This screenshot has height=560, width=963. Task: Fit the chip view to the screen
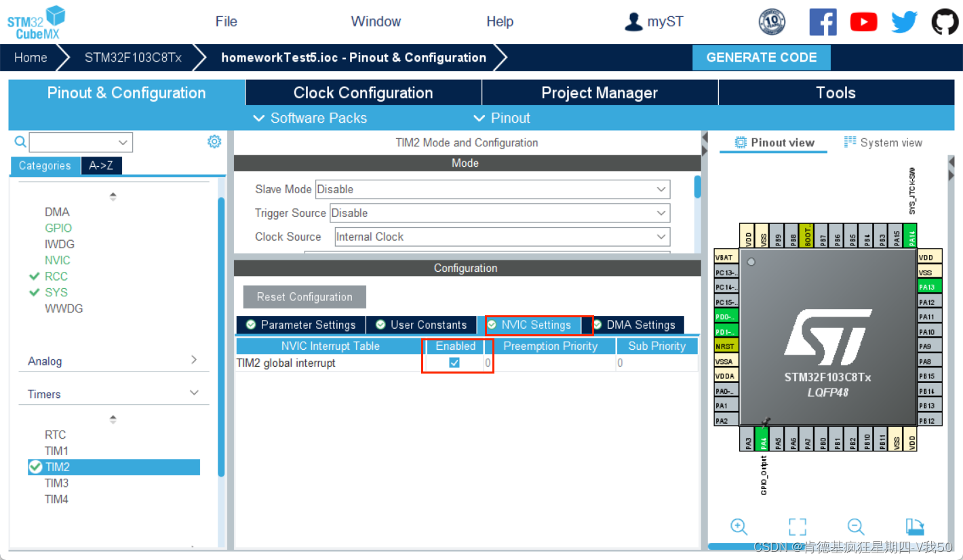point(798,526)
